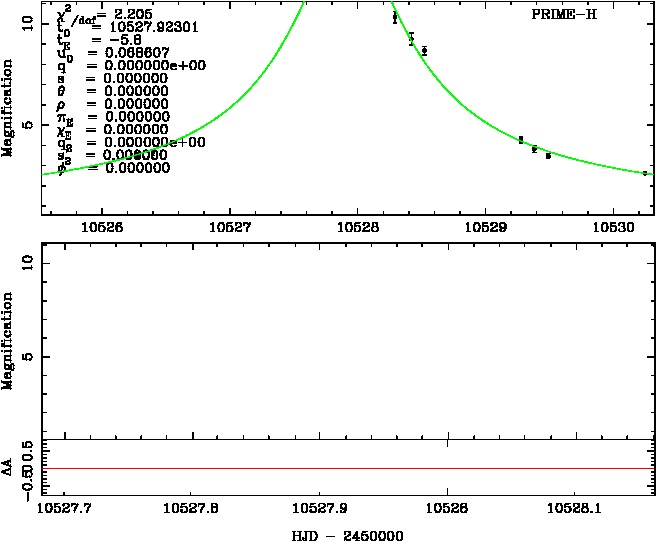Click the first data point after 10529
The height and width of the screenshot is (542, 656).
521,140
